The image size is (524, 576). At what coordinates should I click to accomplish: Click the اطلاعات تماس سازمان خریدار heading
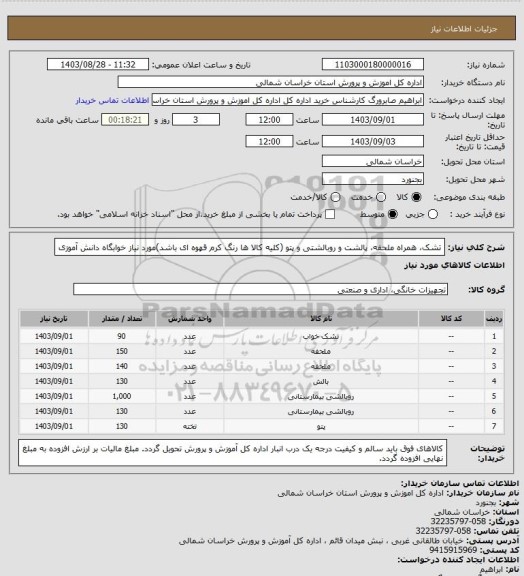pyautogui.click(x=460, y=483)
